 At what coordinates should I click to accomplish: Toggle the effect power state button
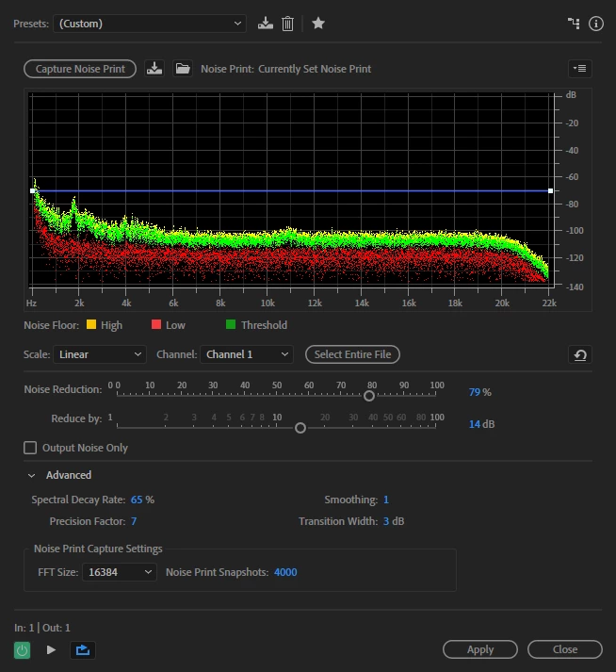tap(23, 650)
